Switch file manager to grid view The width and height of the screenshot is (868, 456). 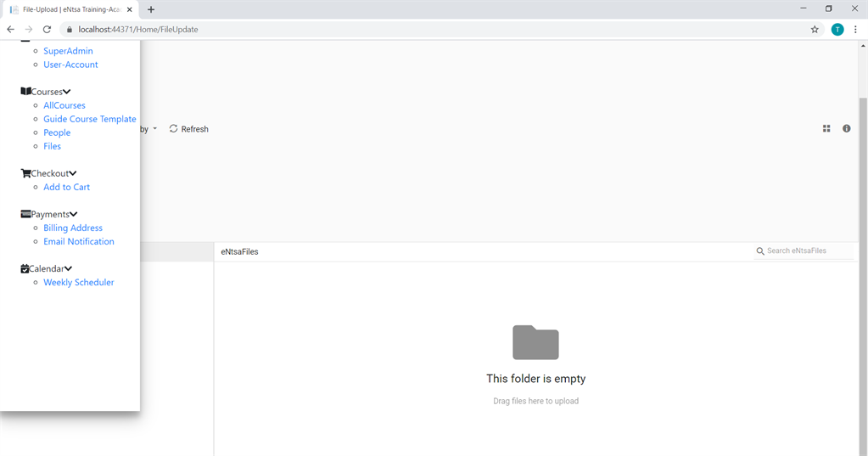[826, 128]
